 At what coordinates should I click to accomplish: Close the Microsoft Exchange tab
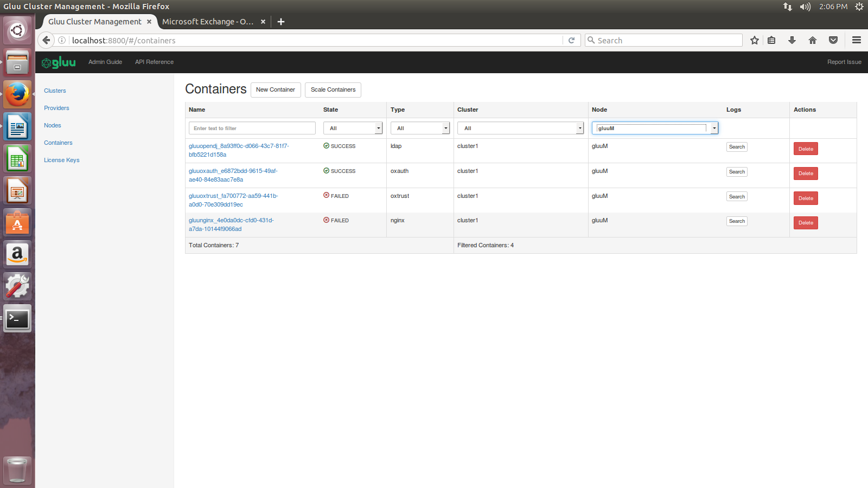pos(263,22)
